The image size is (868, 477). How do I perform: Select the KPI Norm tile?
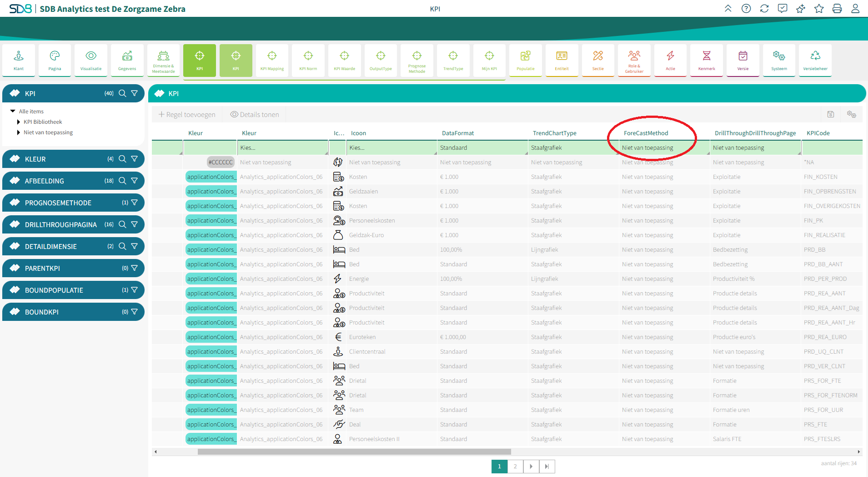click(308, 60)
